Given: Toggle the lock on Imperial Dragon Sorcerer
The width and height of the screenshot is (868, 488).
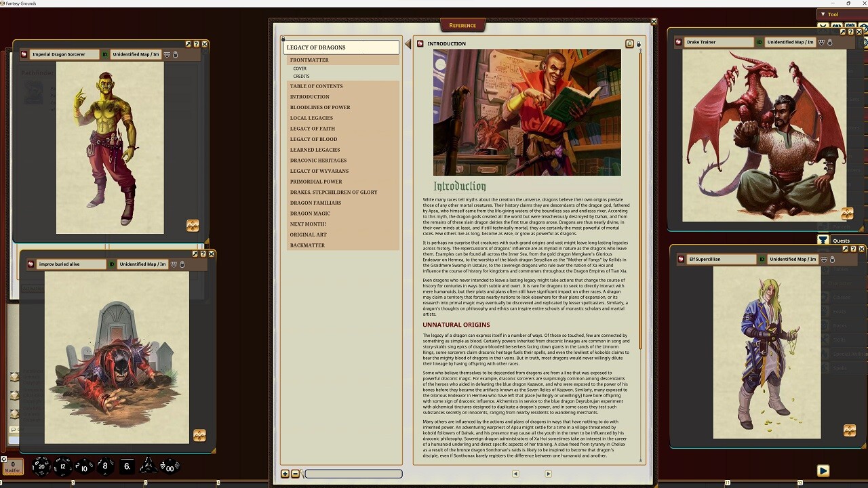Looking at the screenshot, I should point(175,54).
